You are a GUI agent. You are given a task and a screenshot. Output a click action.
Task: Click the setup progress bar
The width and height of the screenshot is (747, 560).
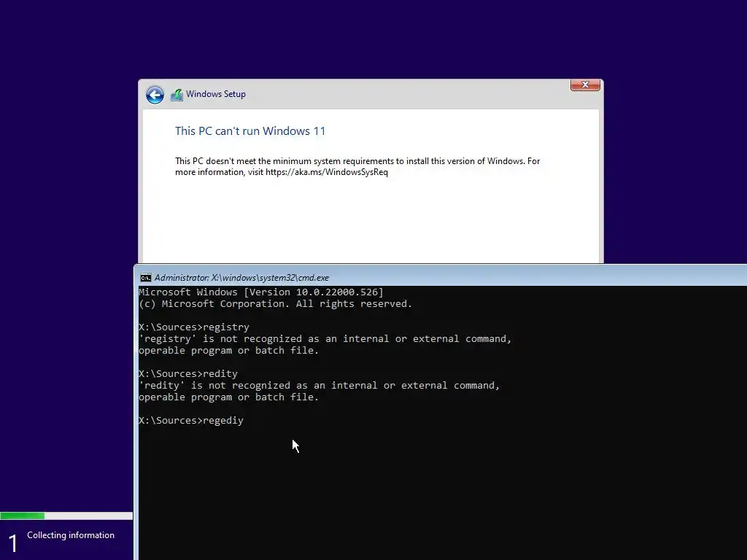(66, 516)
